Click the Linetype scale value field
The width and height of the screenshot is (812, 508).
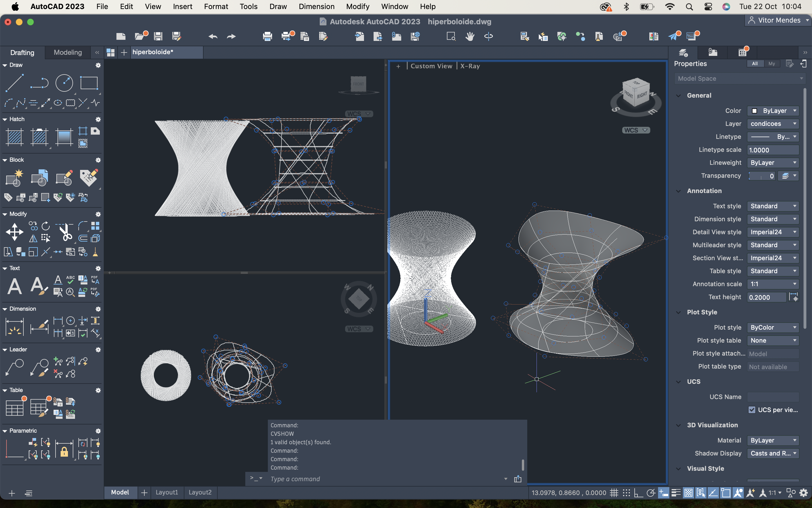point(773,150)
